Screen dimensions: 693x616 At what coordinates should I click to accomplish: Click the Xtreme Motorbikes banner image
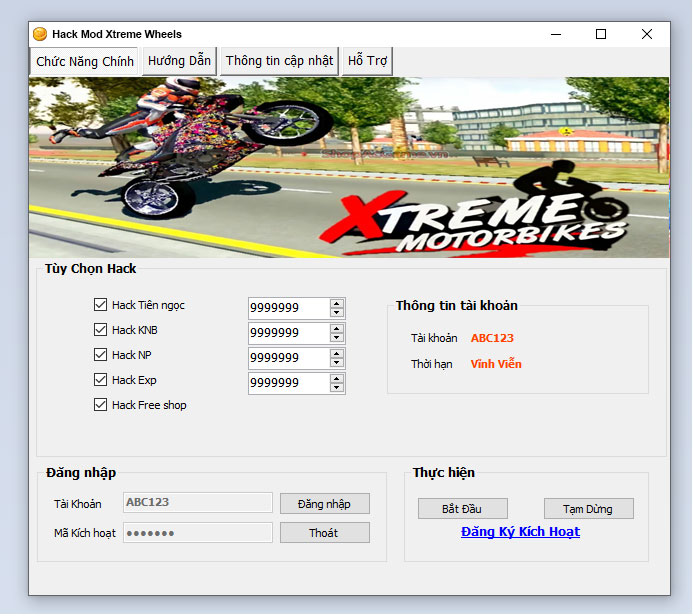click(x=349, y=167)
